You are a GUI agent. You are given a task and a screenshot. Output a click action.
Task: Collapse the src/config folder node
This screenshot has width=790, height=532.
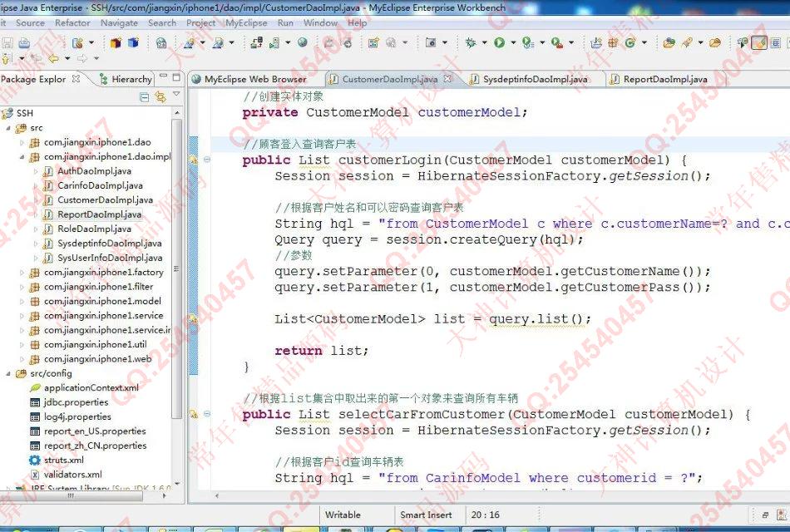(8, 374)
